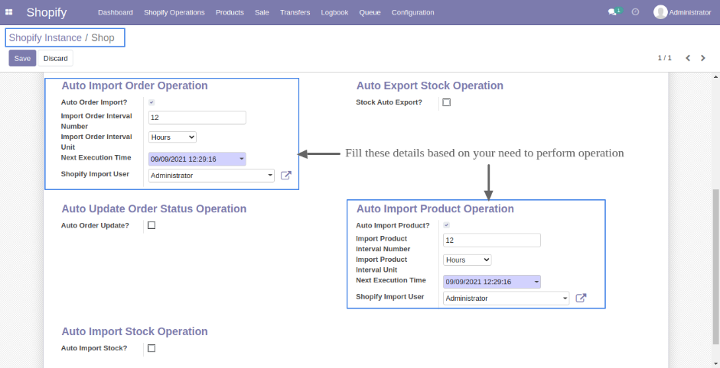This screenshot has height=368, width=720.
Task: Click the Shopify app title
Action: (46, 12)
